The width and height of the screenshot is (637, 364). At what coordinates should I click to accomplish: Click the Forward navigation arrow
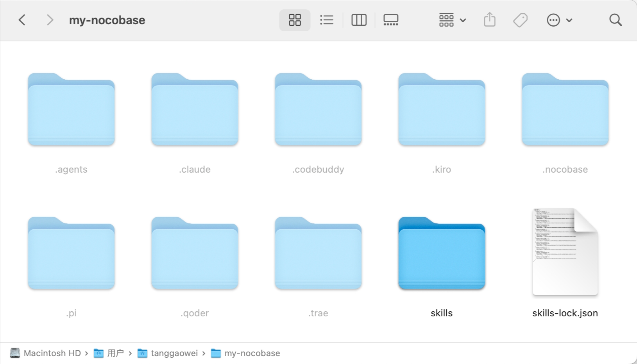pos(50,20)
